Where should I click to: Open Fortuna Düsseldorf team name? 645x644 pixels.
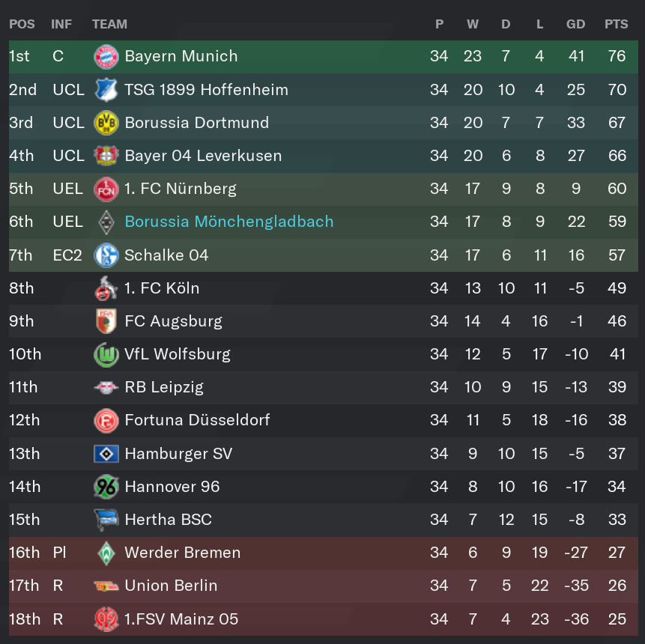tap(197, 420)
